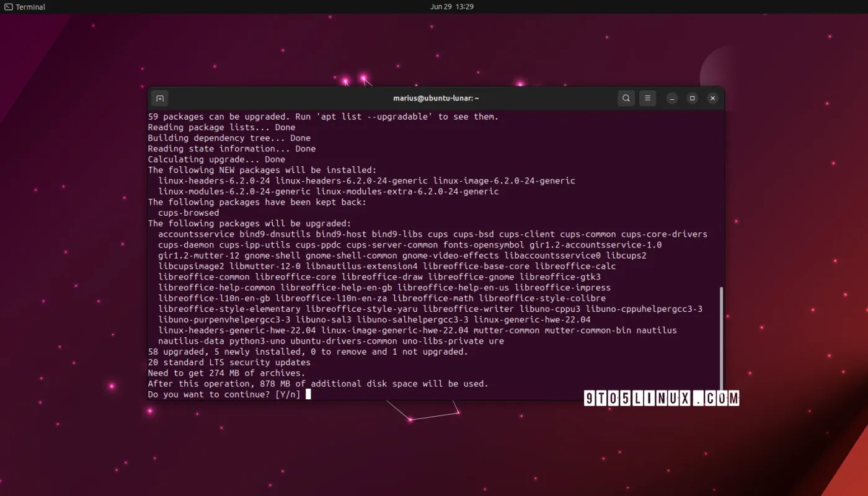Minimize the terminal window
Image resolution: width=868 pixels, height=496 pixels.
tap(672, 98)
